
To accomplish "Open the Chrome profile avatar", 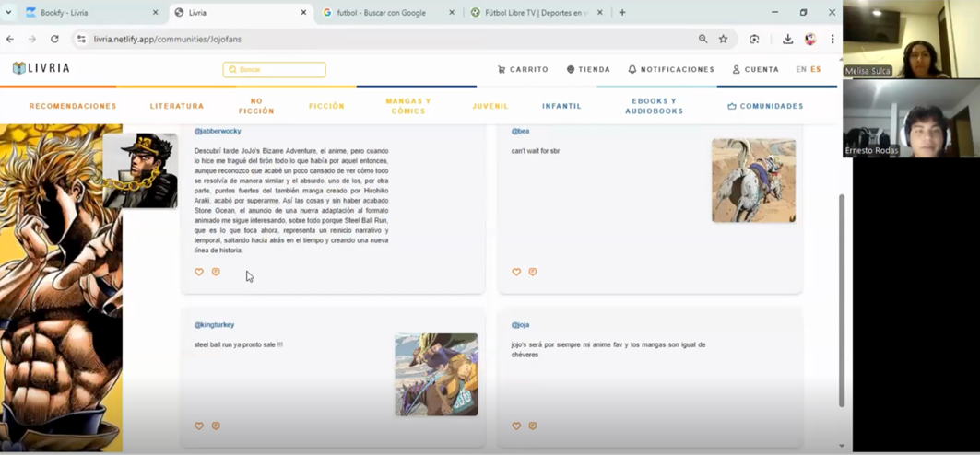I will point(810,39).
